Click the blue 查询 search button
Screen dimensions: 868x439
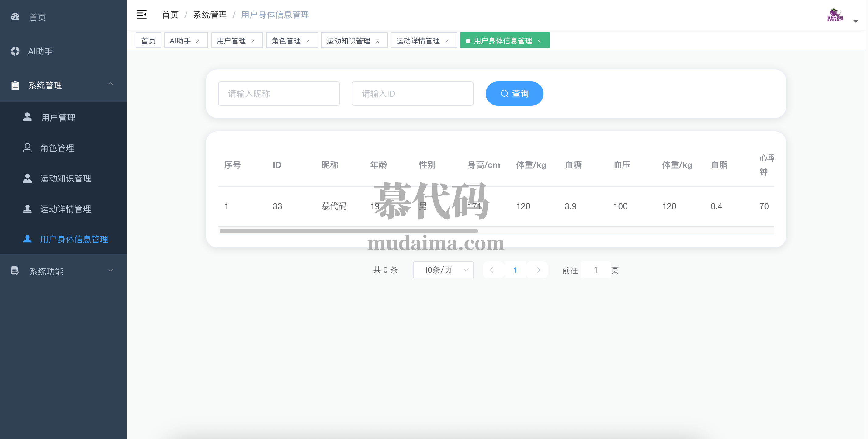pos(514,94)
